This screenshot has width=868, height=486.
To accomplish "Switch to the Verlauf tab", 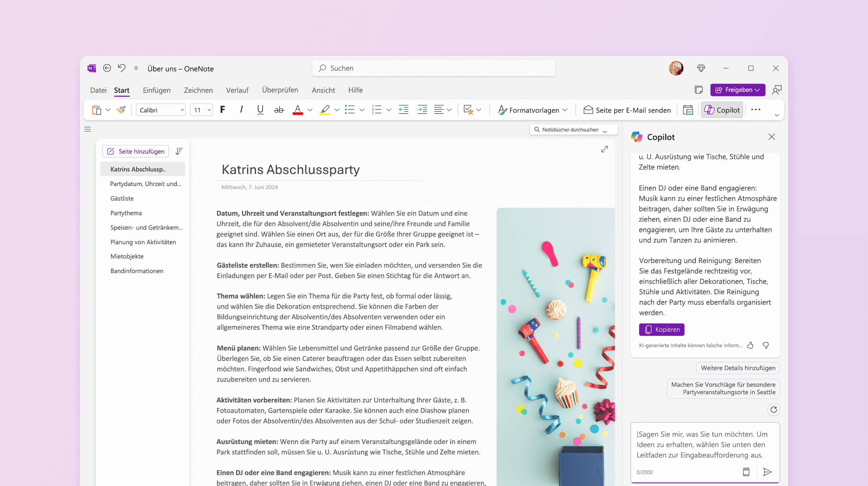I will pyautogui.click(x=237, y=90).
